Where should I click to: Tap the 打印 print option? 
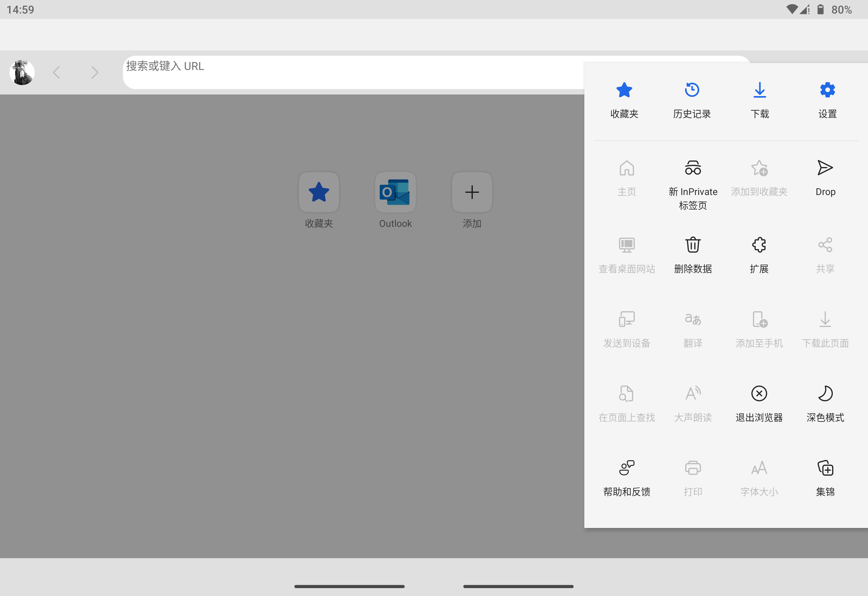click(693, 479)
